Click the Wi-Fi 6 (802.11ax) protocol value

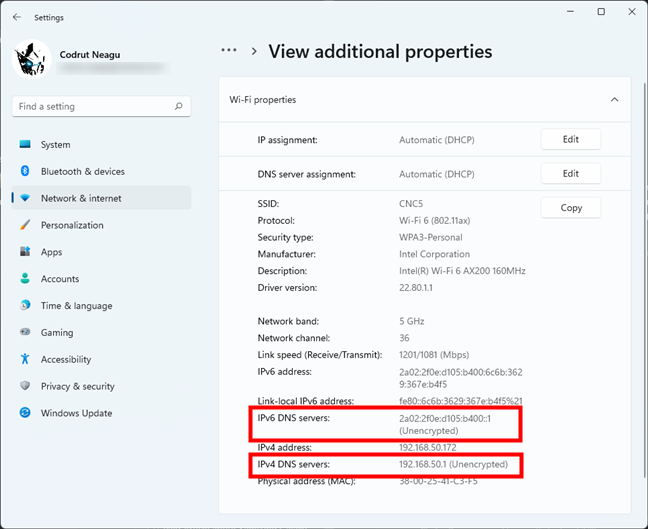pos(434,221)
